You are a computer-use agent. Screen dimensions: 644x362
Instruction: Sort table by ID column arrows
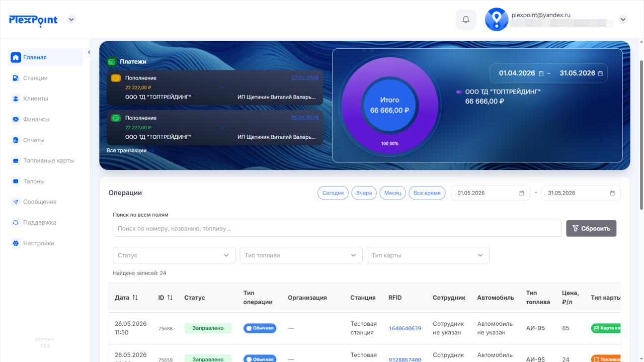click(x=170, y=298)
